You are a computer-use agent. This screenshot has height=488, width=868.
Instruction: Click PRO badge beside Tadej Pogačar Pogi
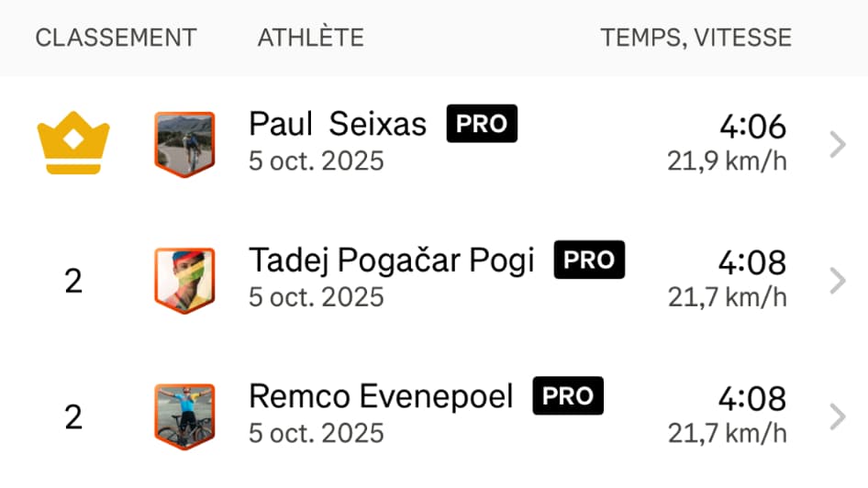point(589,261)
